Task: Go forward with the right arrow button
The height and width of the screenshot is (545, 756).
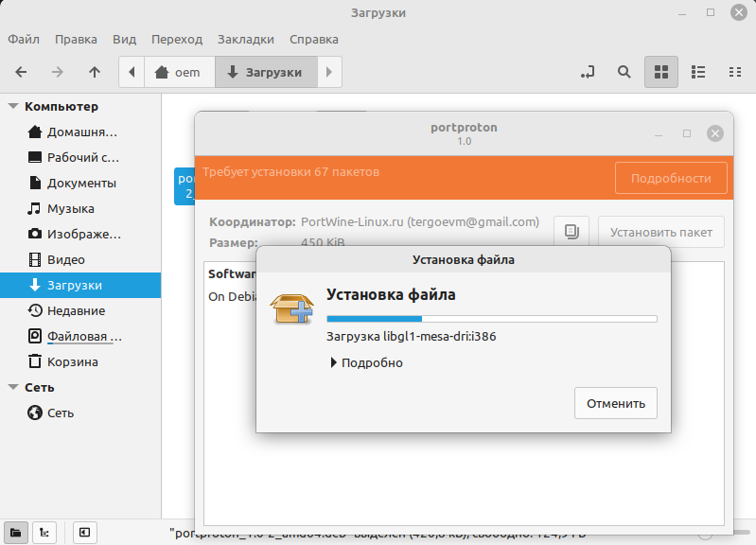Action: point(58,72)
